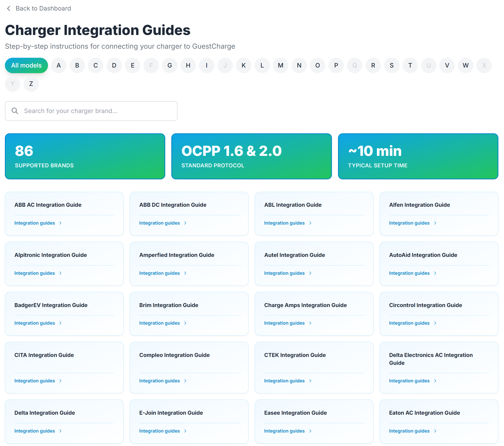The image size is (504, 446).
Task: Filter brands by letter K
Action: (x=244, y=65)
